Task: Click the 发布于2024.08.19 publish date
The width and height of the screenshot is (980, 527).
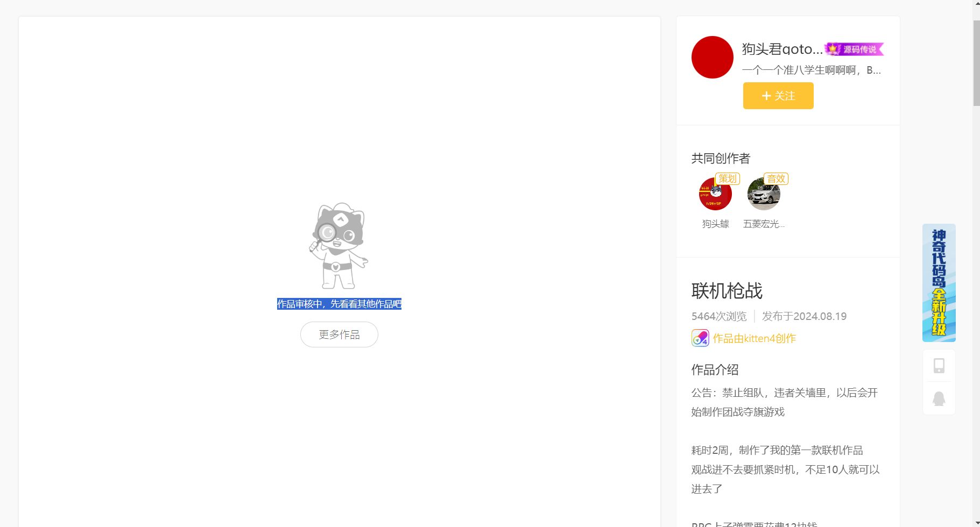Action: (x=805, y=316)
